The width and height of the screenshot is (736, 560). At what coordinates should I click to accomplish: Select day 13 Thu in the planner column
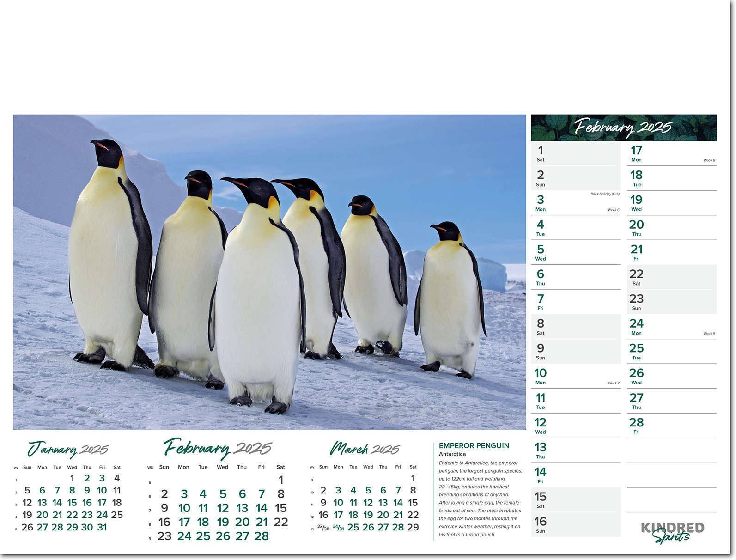(576, 450)
